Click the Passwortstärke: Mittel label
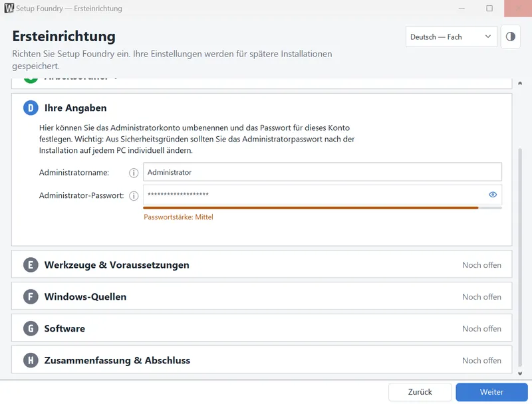The height and width of the screenshot is (404, 532). point(178,217)
